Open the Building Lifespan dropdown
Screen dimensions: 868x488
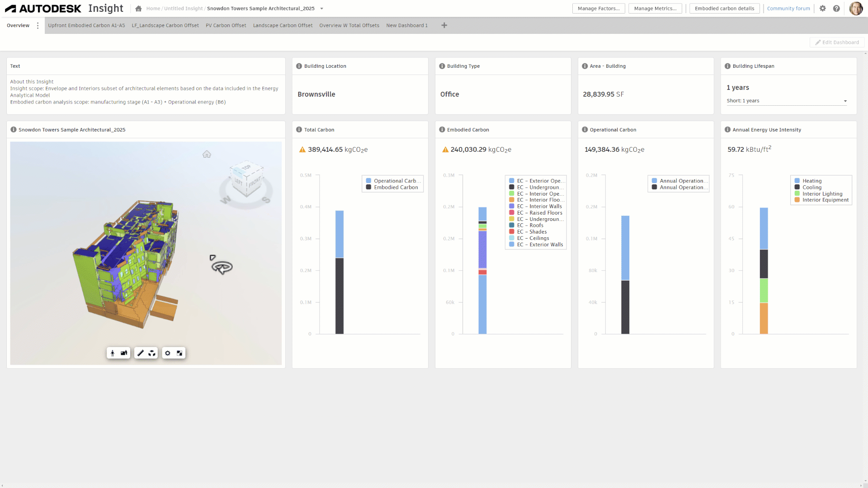coord(845,101)
